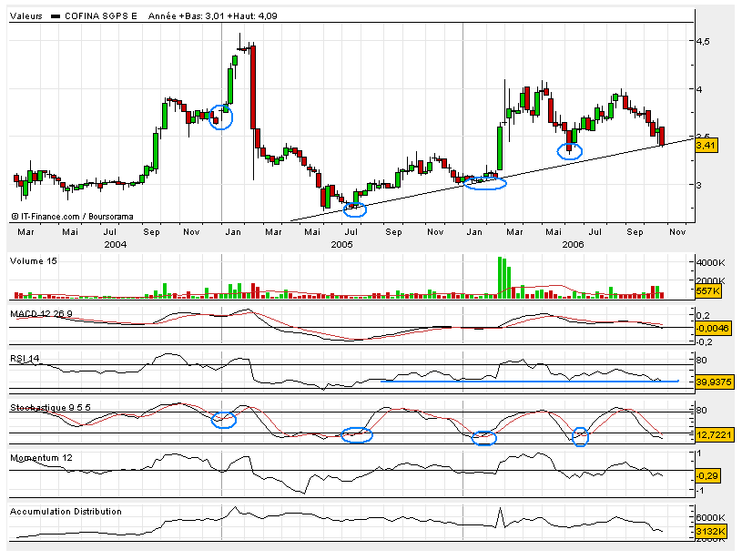
Task: Click the 557K volume value label
Action: pyautogui.click(x=708, y=291)
